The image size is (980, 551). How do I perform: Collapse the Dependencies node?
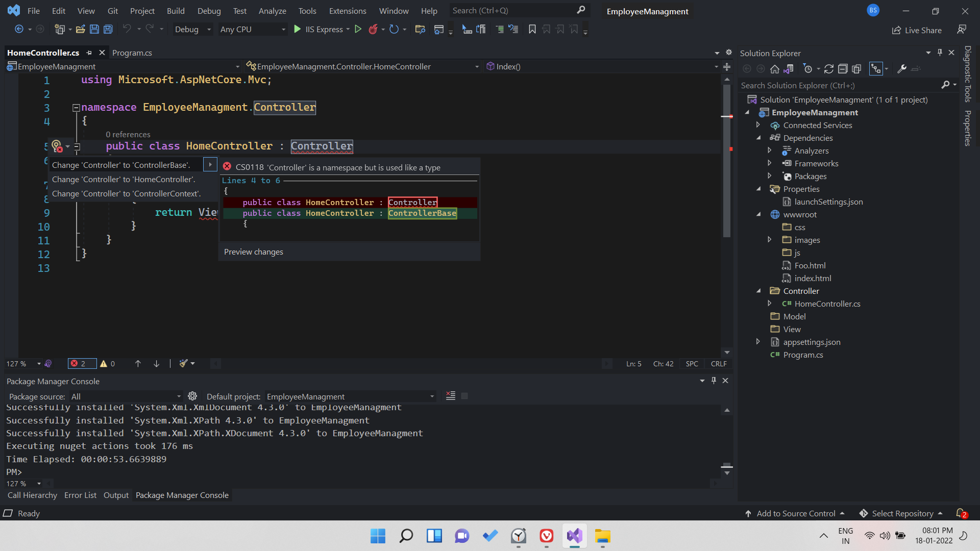pos(758,138)
